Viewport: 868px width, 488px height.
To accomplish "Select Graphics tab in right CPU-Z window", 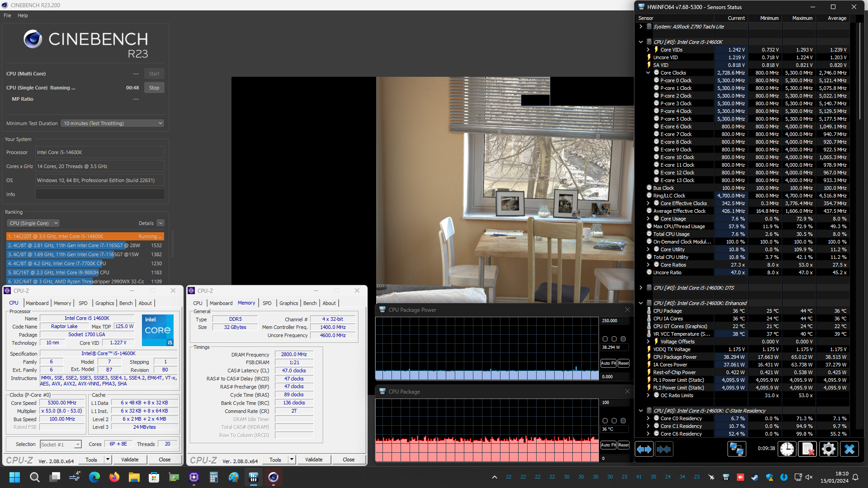I will click(x=289, y=303).
